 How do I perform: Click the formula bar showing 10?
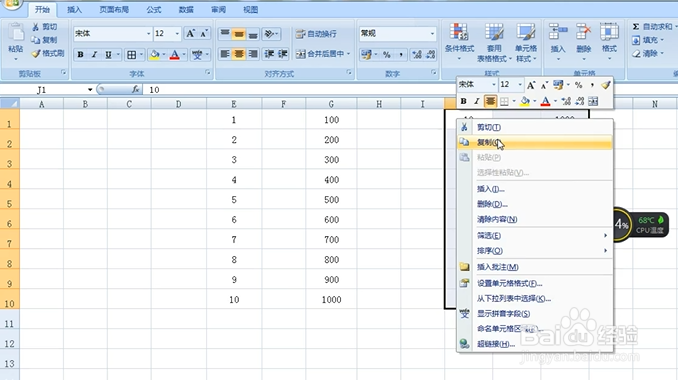point(298,89)
